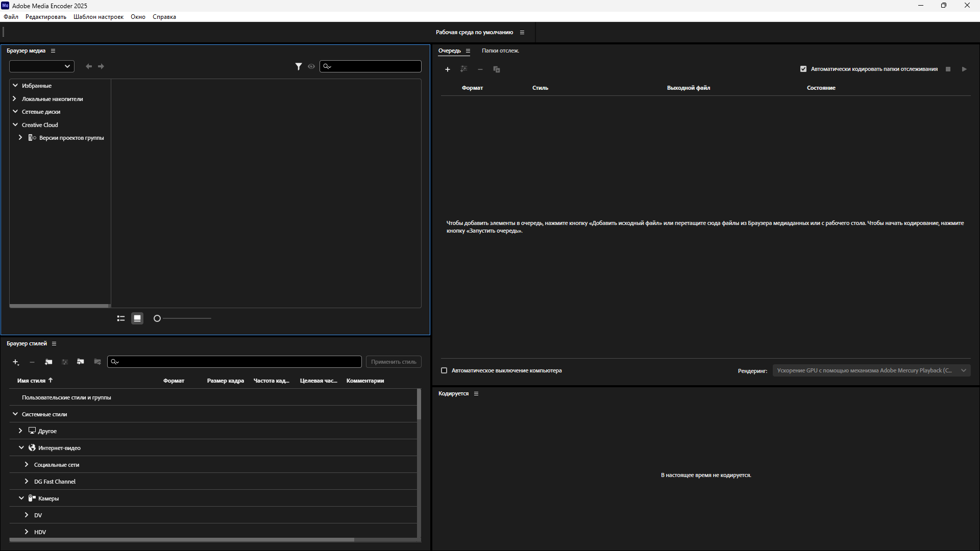Sort presets by Имя стиля column
980x551 pixels.
pos(31,381)
